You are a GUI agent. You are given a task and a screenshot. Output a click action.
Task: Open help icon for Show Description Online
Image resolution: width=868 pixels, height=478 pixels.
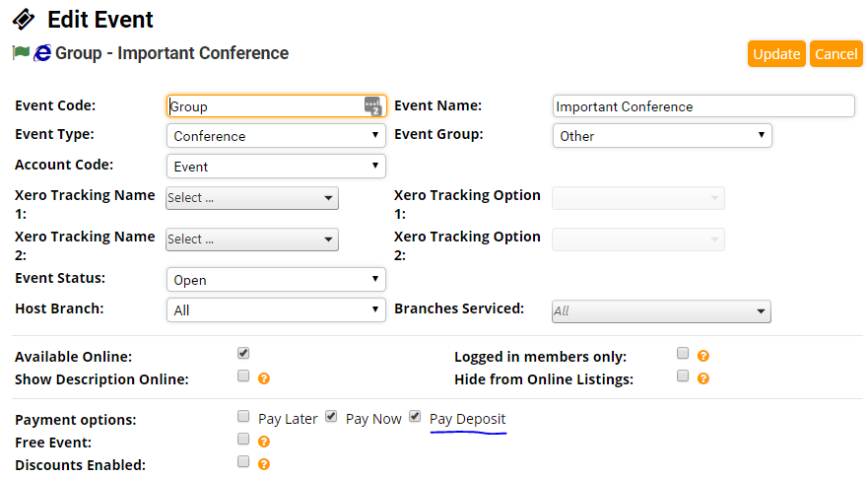coord(264,377)
